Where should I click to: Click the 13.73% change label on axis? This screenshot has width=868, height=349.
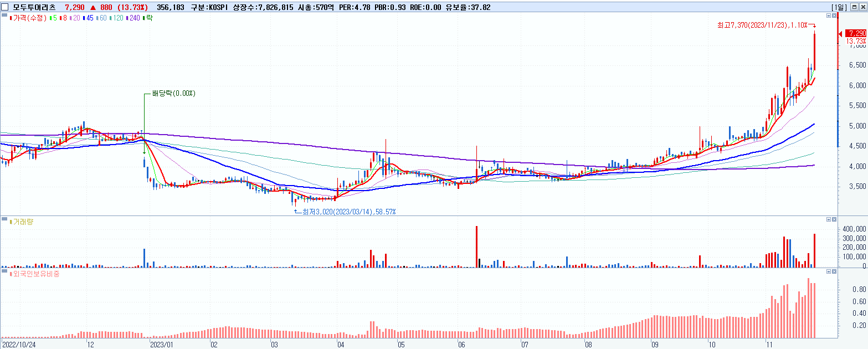856,42
